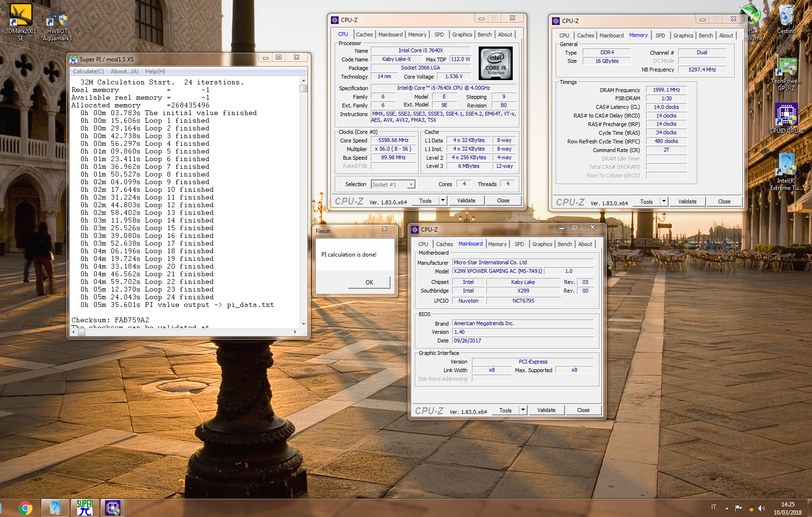Open the HWBOT Aquamark3 desktop shortcut

(x=57, y=24)
